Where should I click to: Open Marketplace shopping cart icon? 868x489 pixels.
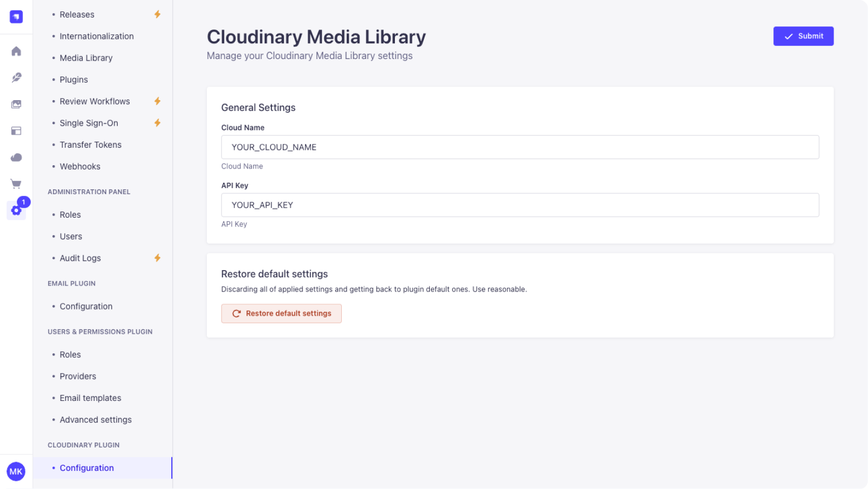coord(16,184)
